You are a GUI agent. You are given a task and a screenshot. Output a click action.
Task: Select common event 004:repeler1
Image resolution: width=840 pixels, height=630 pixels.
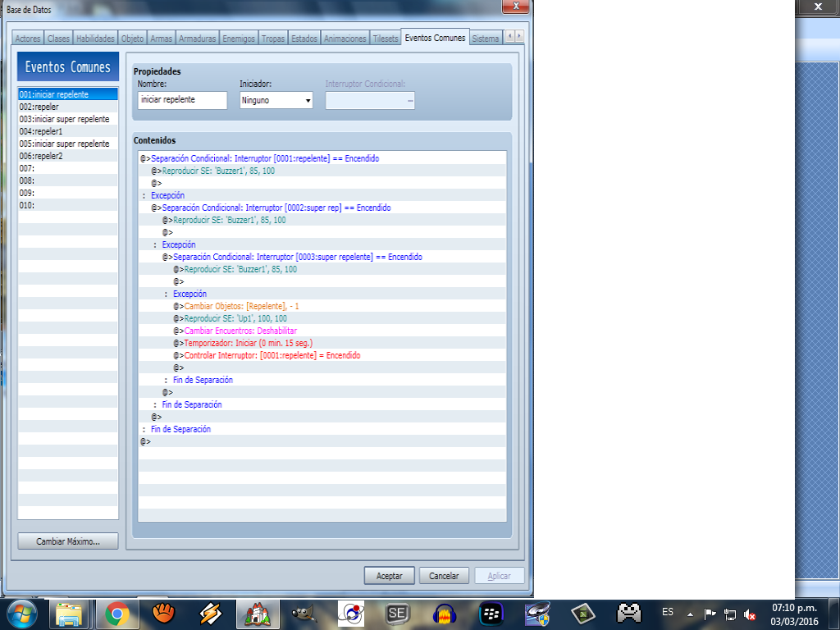point(68,131)
